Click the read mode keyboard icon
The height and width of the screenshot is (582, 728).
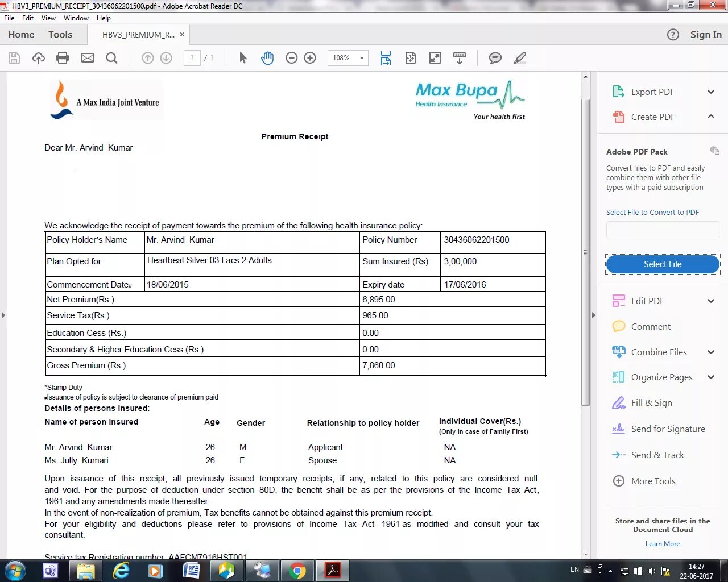pos(460,58)
